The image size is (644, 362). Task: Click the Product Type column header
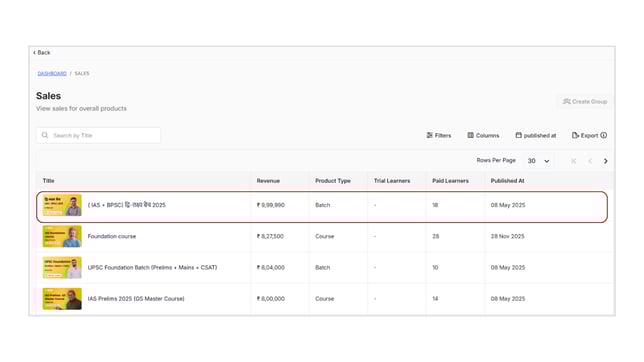(333, 181)
